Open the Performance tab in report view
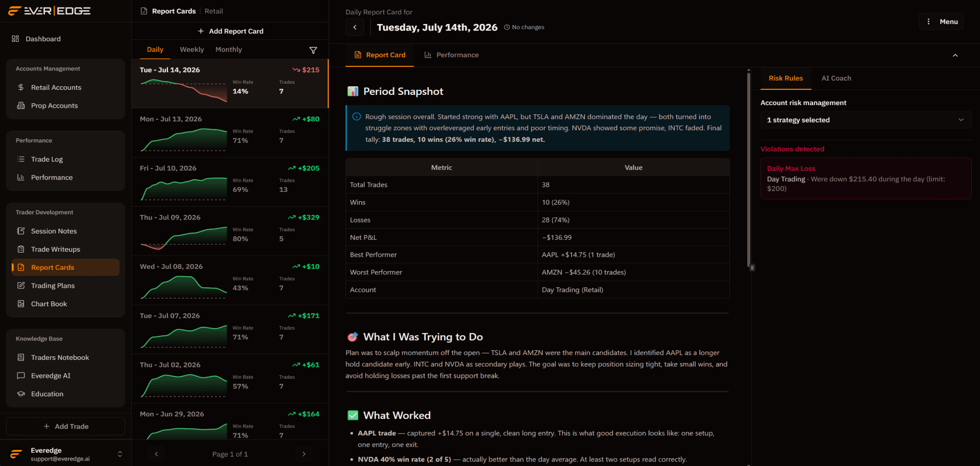Screen dimensions: 980x466 [452, 55]
